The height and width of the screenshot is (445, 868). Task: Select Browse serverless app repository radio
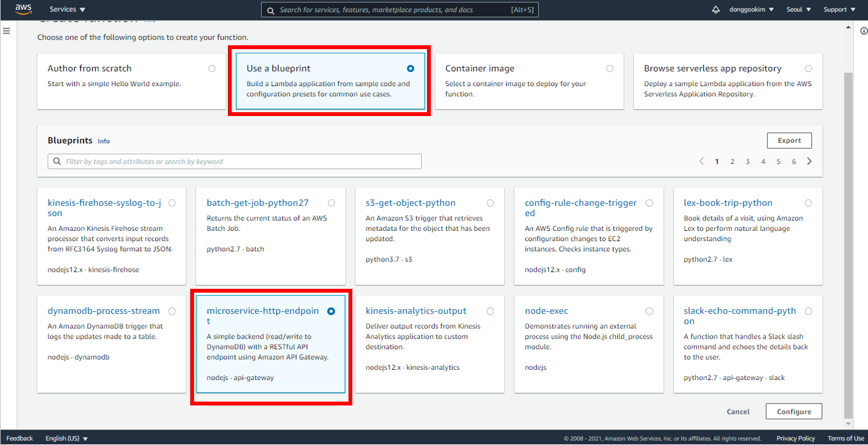(x=809, y=68)
